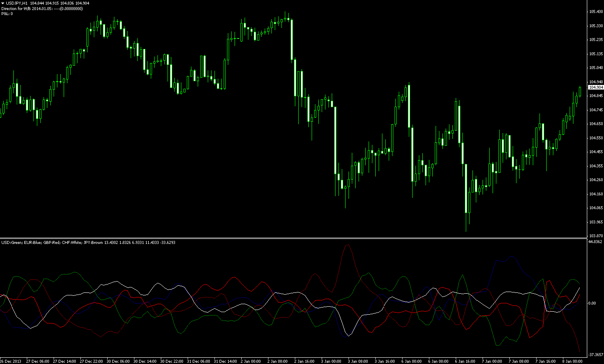Click the 0.00 level on indicator scale

coord(592,303)
